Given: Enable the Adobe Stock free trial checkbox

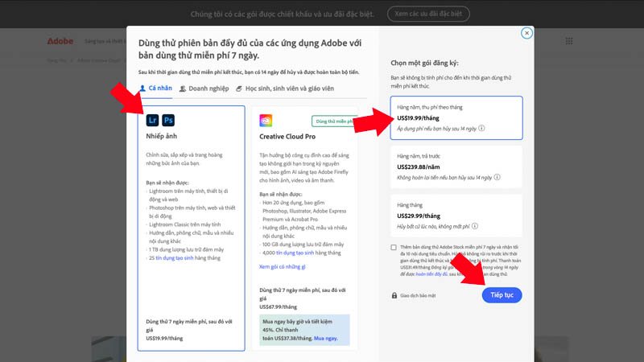Looking at the screenshot, I should [394, 248].
